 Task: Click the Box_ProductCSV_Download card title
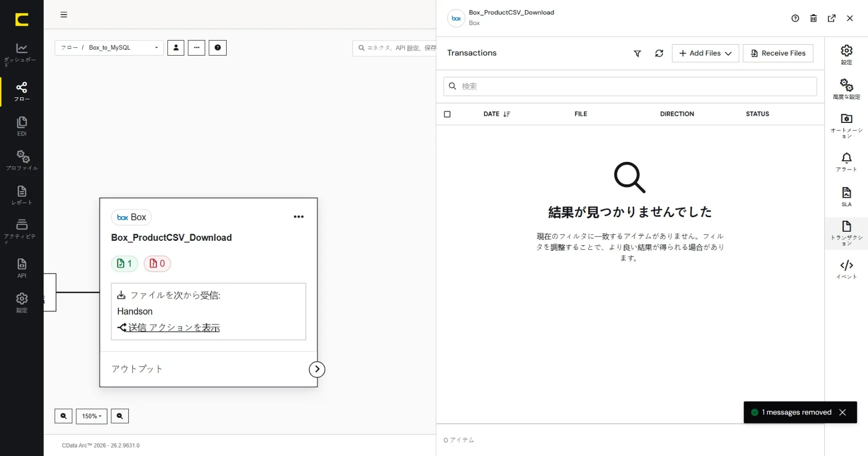[171, 238]
